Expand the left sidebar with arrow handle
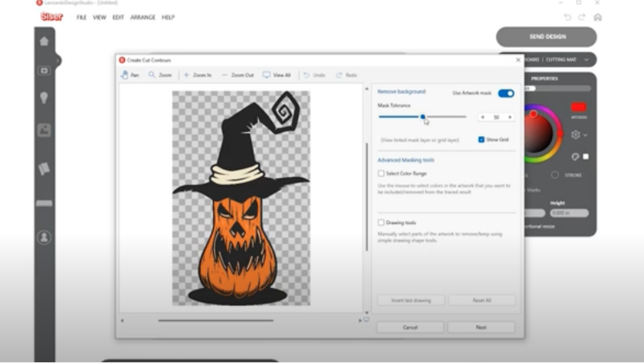Viewport: 644px width, 363px height. 57,60
